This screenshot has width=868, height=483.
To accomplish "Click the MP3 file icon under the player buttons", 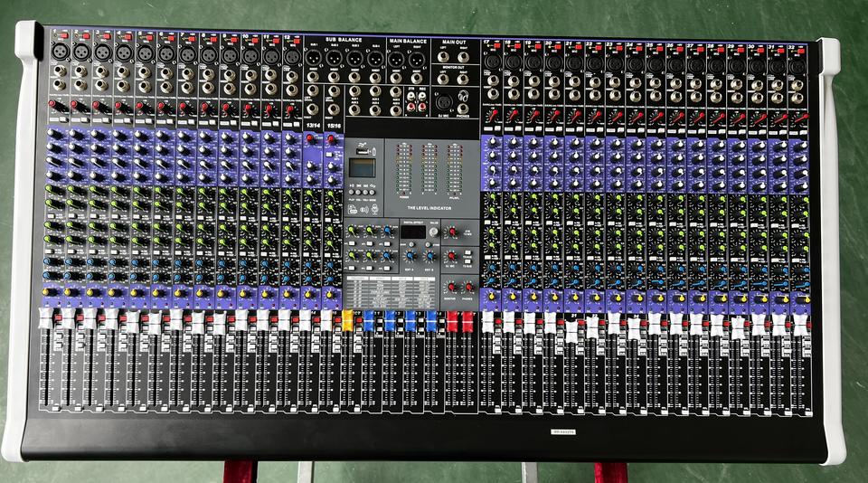I will (353, 209).
